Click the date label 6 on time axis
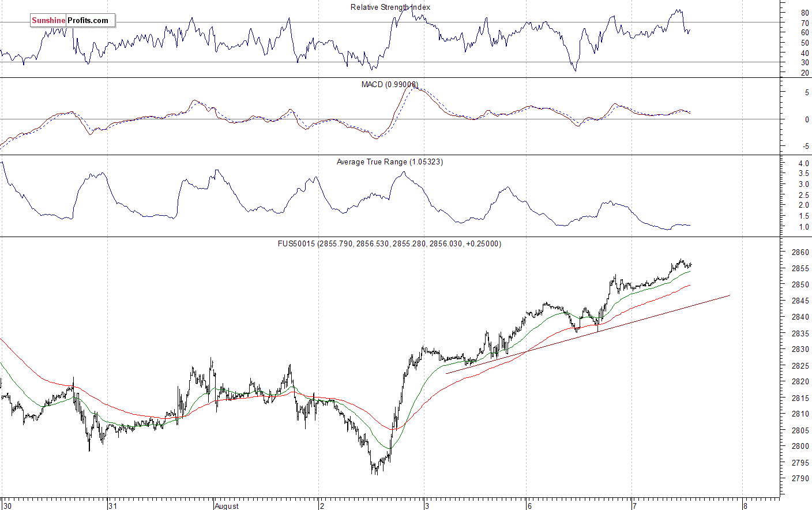 coord(529,506)
